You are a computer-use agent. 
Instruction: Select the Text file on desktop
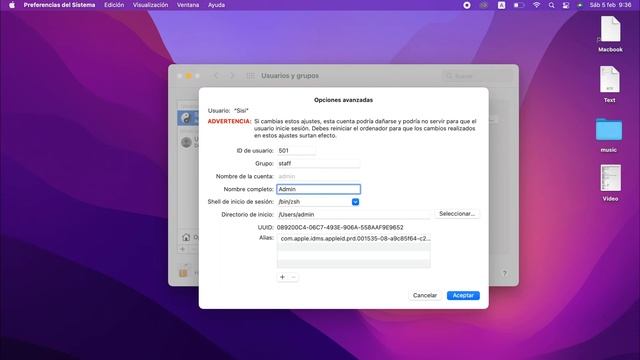609,84
